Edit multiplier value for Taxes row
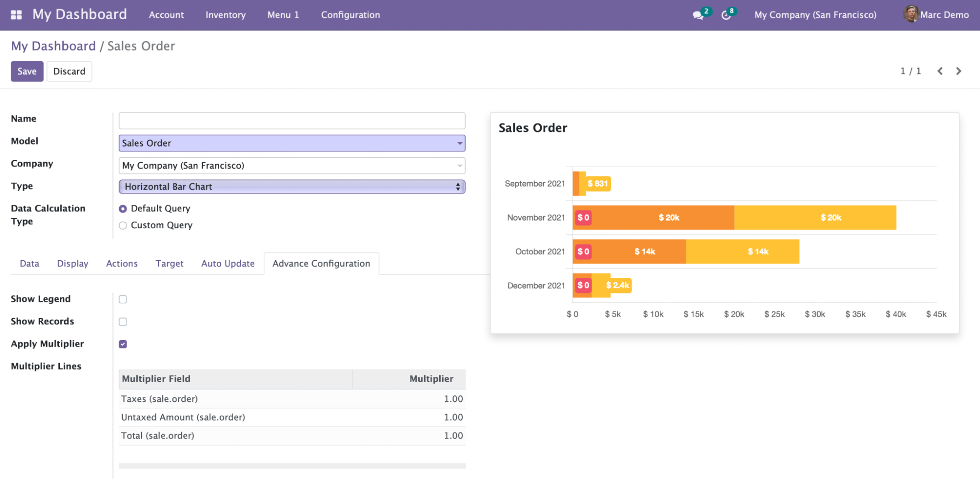Viewport: 980px width, 492px height. click(x=453, y=399)
